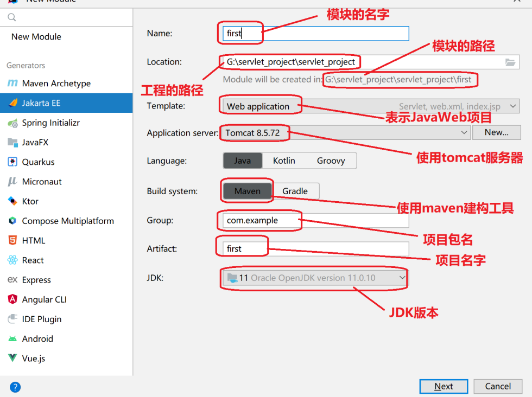Click the Spring Initializr leaf icon
The width and height of the screenshot is (532, 397).
click(12, 123)
